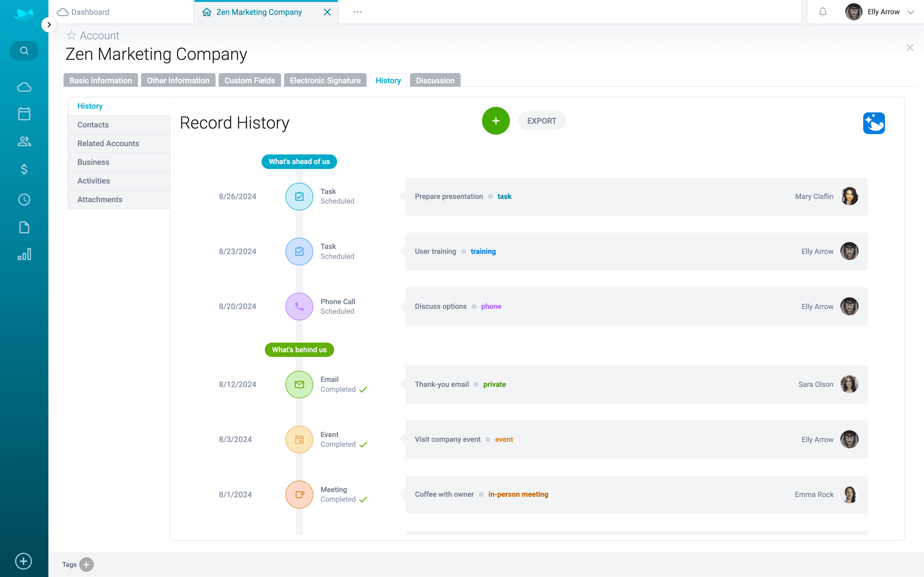Screen dimensions: 924x577
Task: Open search in the left sidebar
Action: coord(24,50)
